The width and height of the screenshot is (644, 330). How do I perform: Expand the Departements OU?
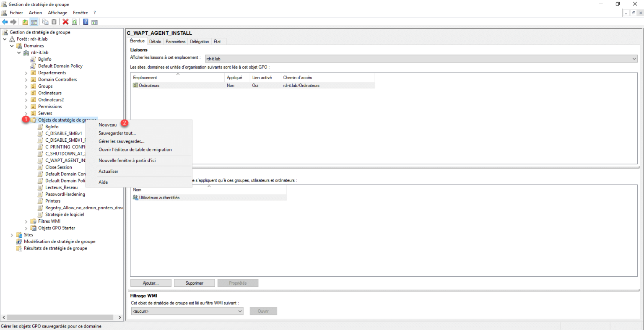click(x=26, y=73)
